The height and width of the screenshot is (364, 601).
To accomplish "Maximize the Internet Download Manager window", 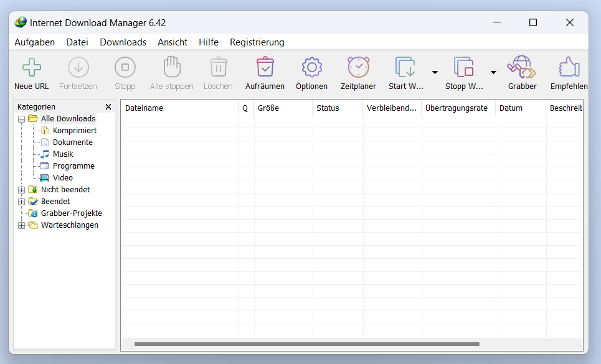I will (533, 22).
